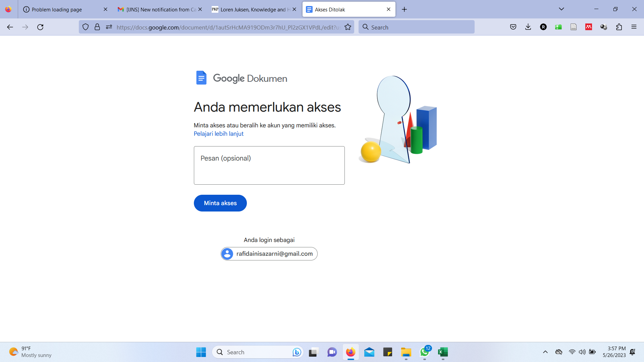Open the Extensions puzzle-piece menu
The height and width of the screenshot is (362, 644).
coord(619,27)
